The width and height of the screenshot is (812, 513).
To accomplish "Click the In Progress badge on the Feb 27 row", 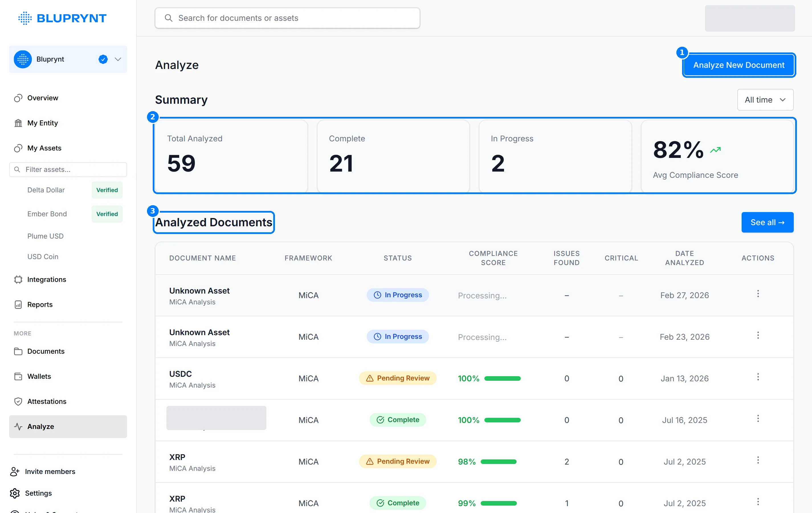I will click(397, 295).
